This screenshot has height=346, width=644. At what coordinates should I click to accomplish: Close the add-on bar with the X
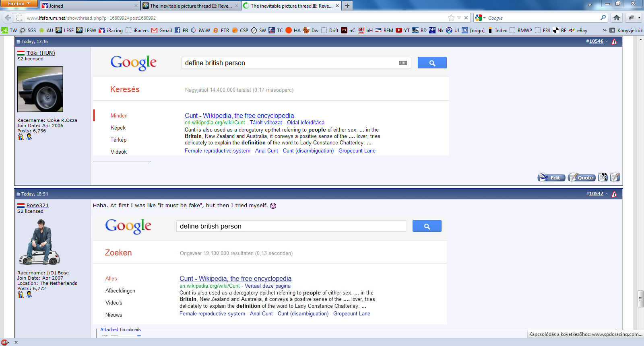16,342
